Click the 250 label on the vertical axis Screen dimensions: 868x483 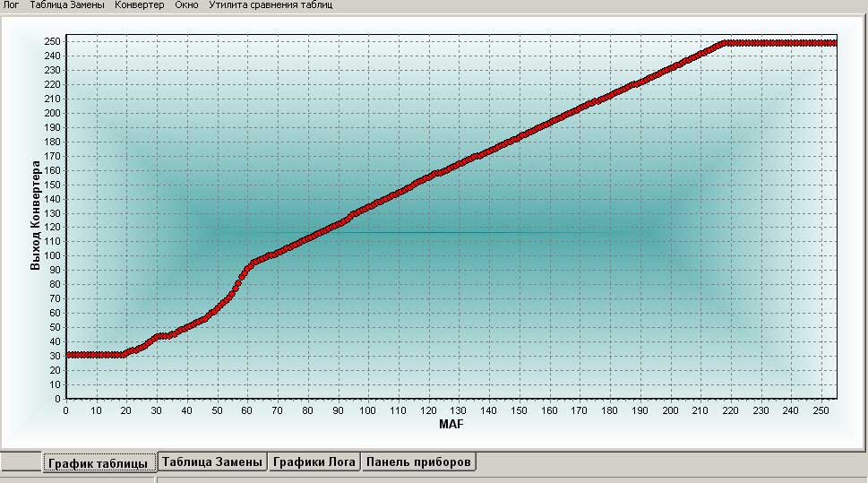[53, 41]
